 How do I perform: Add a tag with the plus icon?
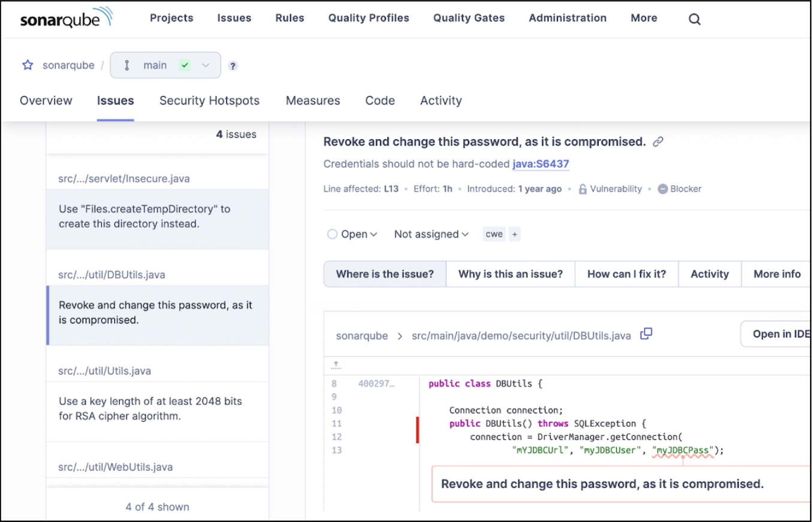[514, 234]
